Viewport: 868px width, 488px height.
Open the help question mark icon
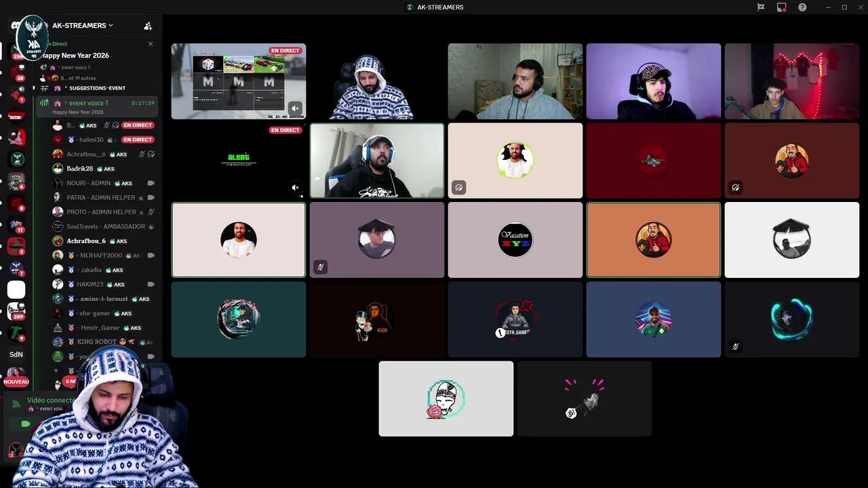[802, 7]
